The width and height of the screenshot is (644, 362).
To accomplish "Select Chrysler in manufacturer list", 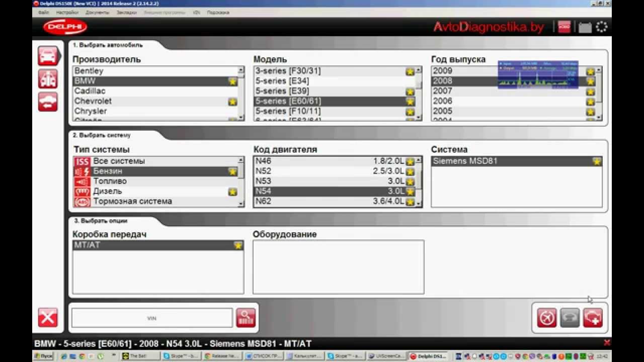I will 155,111.
